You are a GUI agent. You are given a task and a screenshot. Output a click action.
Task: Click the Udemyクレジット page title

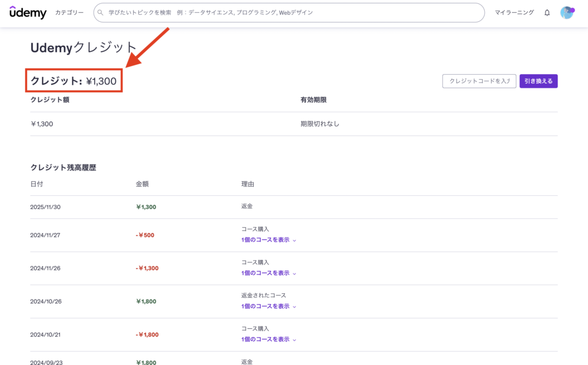pos(84,48)
